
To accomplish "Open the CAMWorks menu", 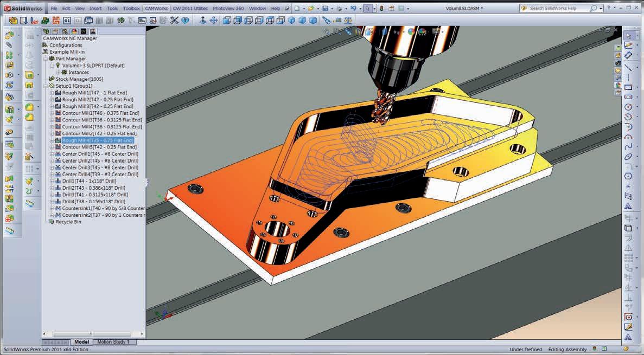I will [156, 8].
